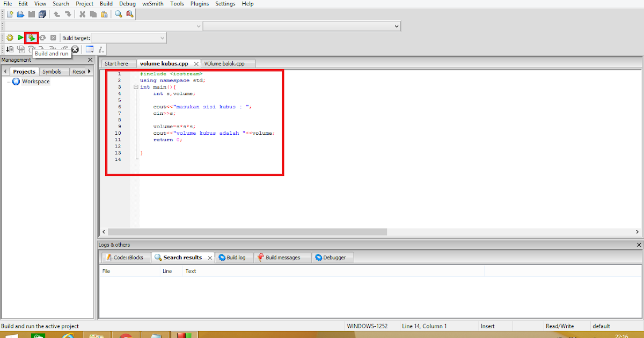Click the Workspace tree item
The image size is (644, 338).
pyautogui.click(x=34, y=81)
